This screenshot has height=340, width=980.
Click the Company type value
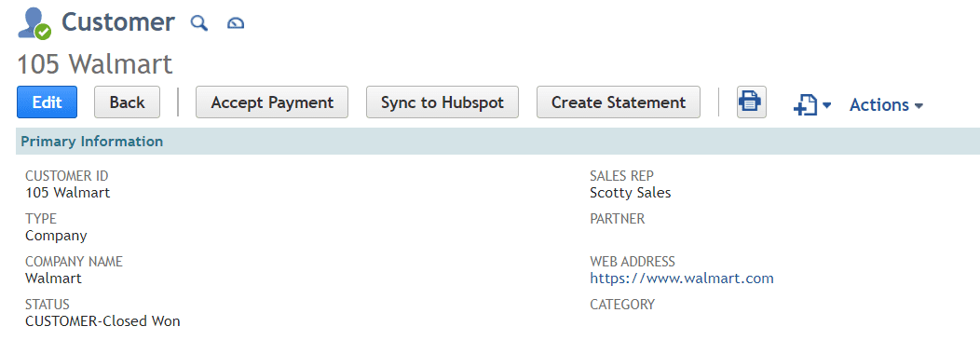point(56,237)
